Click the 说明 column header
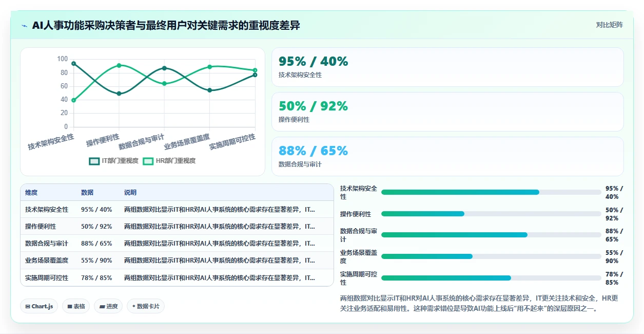This screenshot has height=334, width=644. (x=130, y=193)
